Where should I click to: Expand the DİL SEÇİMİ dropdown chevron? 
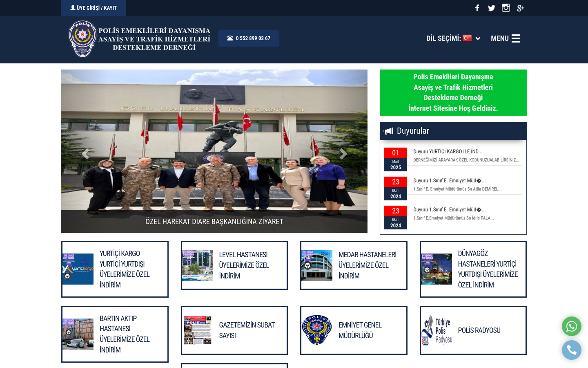click(x=478, y=38)
